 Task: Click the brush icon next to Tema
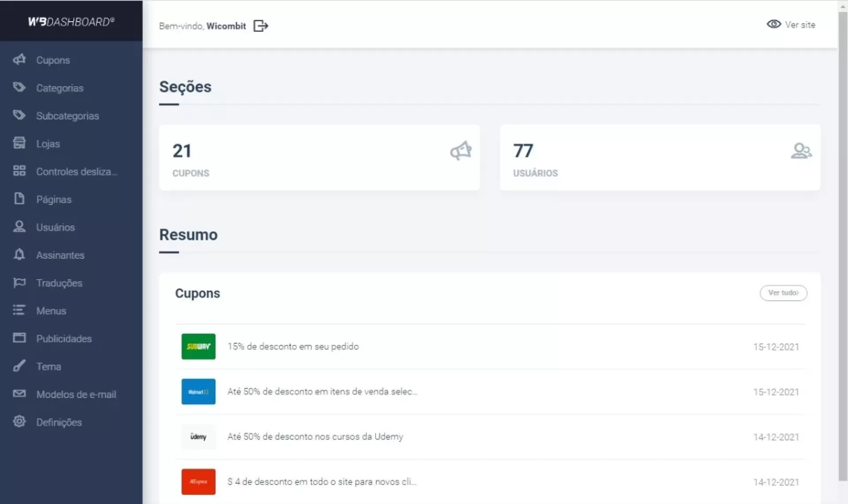19,366
